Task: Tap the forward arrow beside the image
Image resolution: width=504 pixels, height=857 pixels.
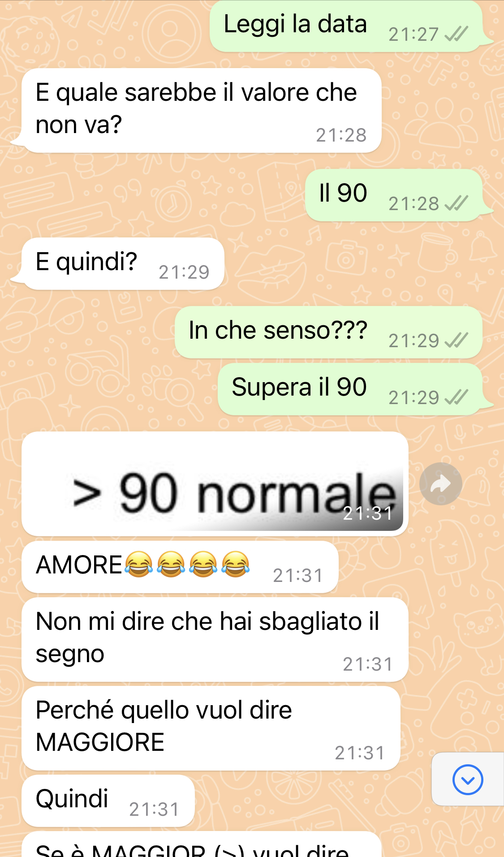Action: (x=440, y=484)
